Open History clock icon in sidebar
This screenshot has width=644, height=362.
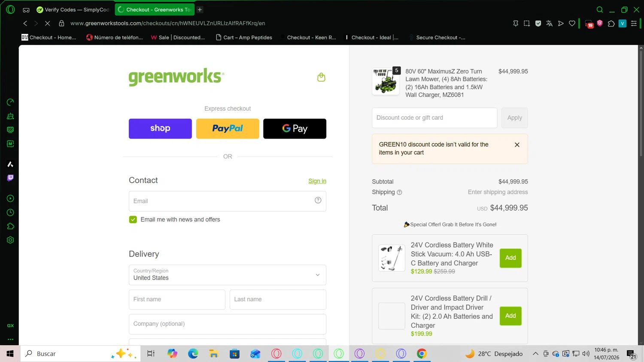click(10, 212)
